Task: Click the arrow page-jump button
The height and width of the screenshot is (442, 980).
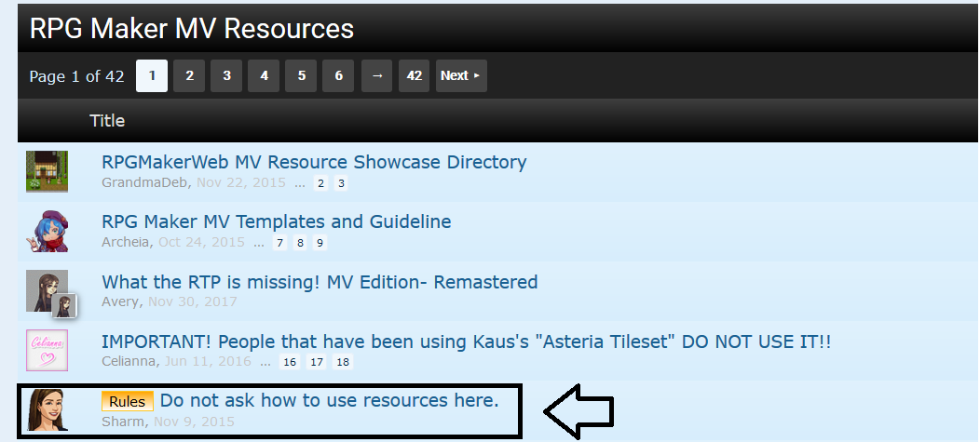Action: coord(376,76)
